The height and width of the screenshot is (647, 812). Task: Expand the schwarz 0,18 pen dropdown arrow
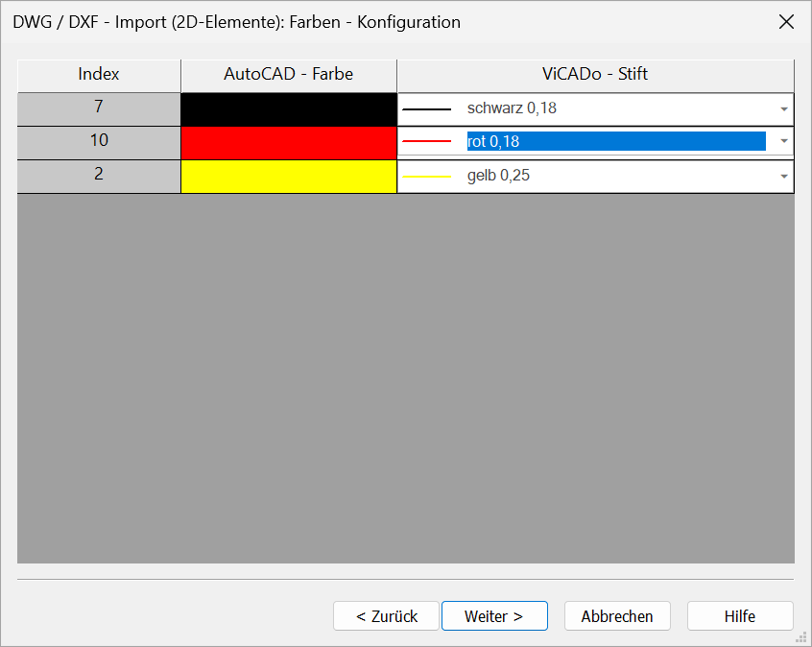tap(784, 108)
